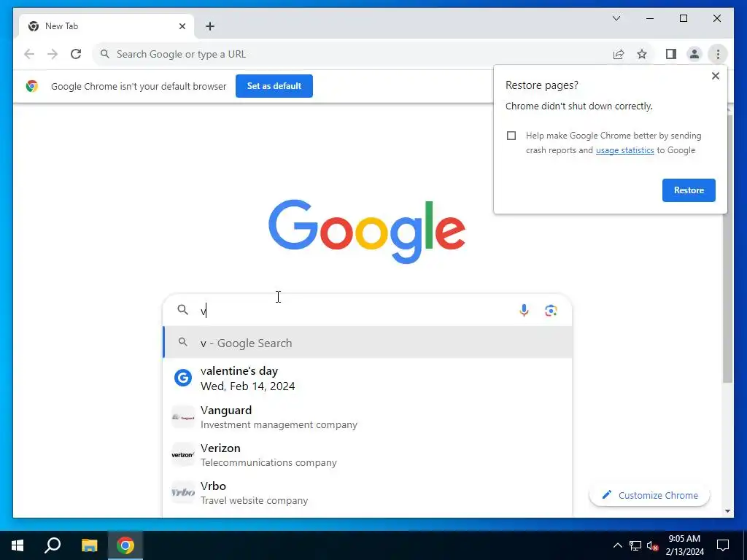
Task: Click the Chrome taskbar icon
Action: (x=125, y=545)
